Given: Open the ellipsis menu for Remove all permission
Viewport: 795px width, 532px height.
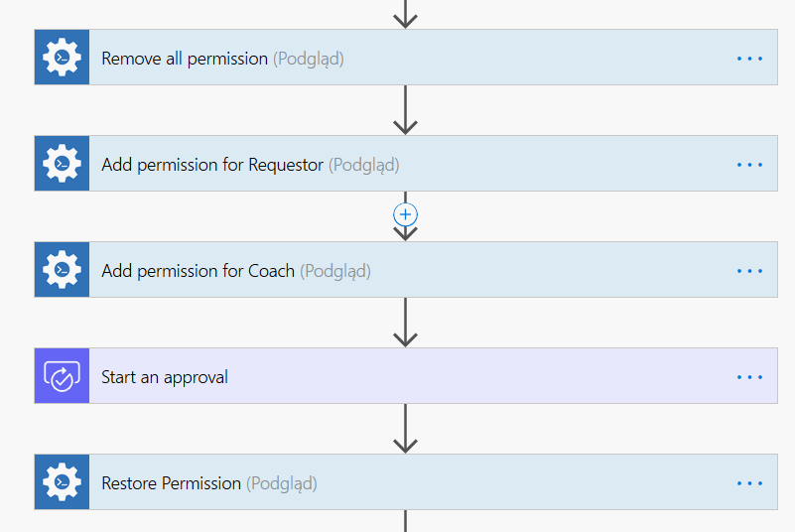Looking at the screenshot, I should [749, 59].
